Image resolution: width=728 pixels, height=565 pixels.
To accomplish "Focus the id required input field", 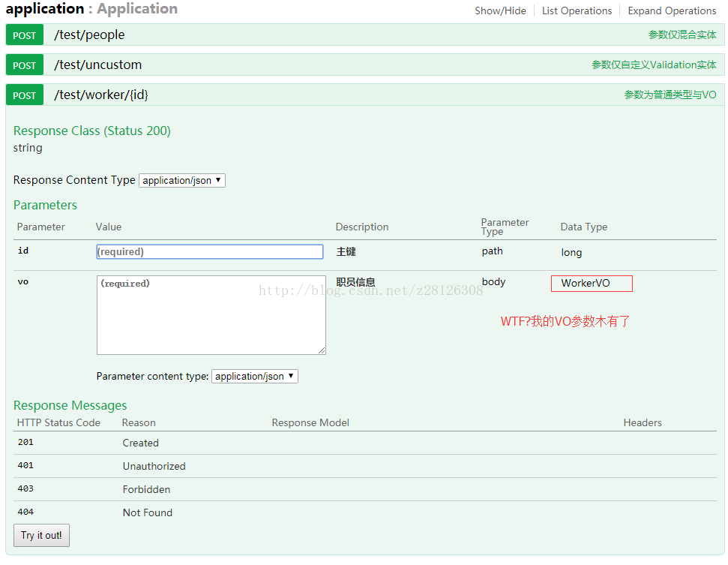I will [x=209, y=252].
